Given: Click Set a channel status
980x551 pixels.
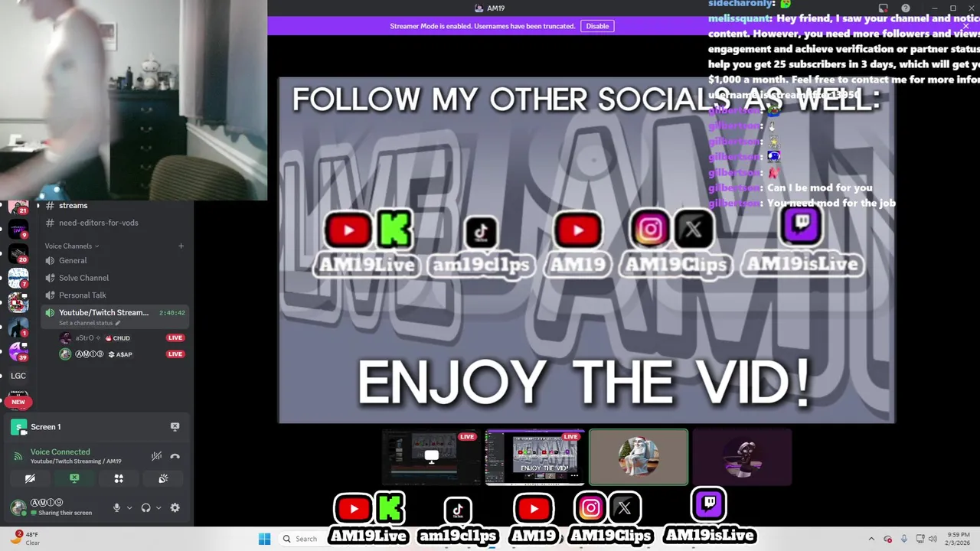Looking at the screenshot, I should click(x=89, y=323).
